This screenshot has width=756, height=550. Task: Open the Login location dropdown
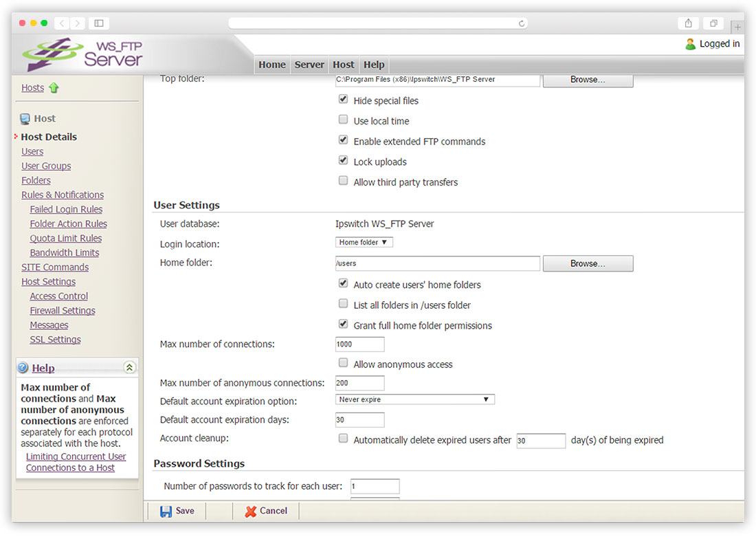364,242
